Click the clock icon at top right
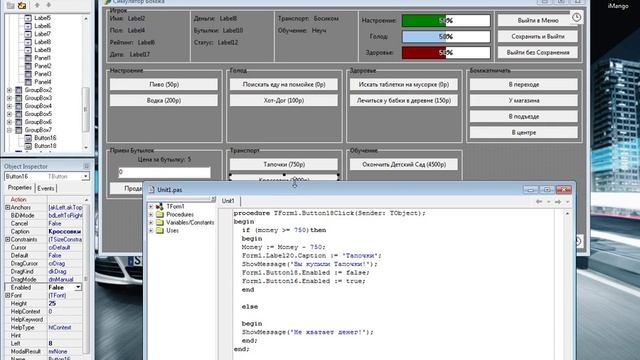Viewport: 640px width, 360px height. click(x=576, y=17)
